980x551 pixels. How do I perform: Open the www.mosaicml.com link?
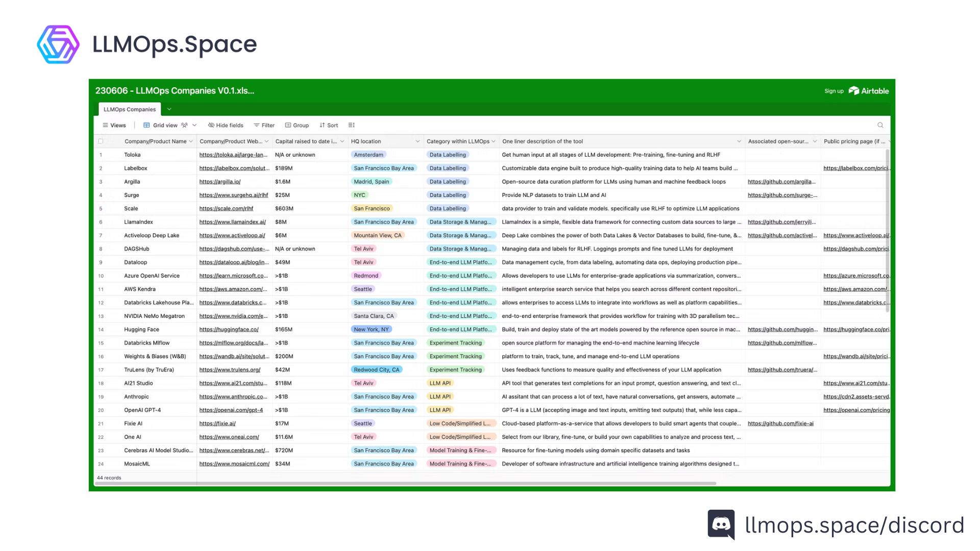pos(234,464)
